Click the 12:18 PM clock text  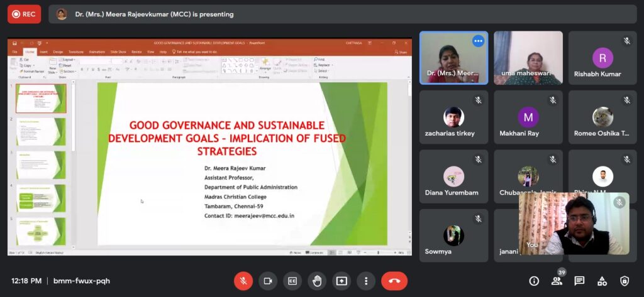coord(26,281)
